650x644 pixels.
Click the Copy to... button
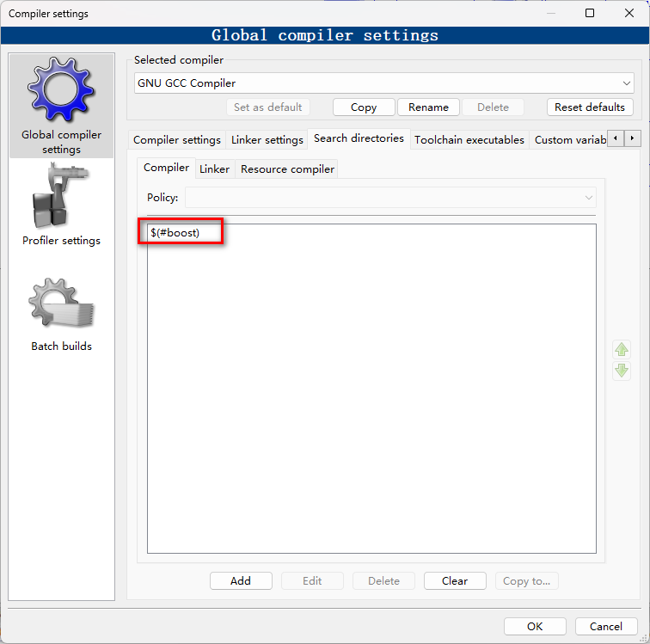point(526,581)
